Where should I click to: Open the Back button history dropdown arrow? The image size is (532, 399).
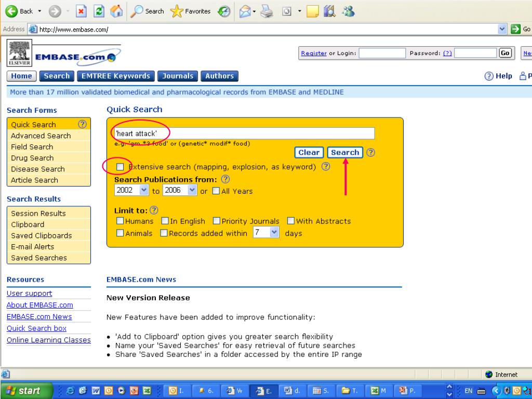(x=39, y=11)
